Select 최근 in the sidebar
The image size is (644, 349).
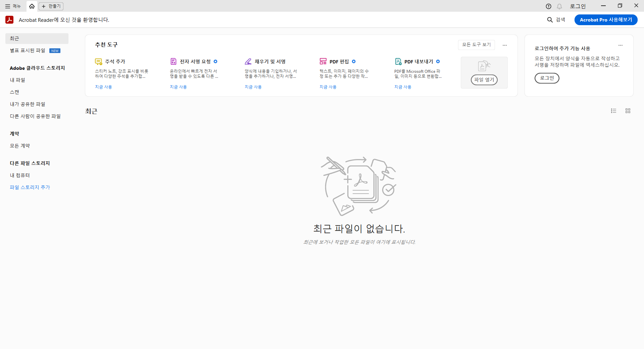tap(37, 39)
